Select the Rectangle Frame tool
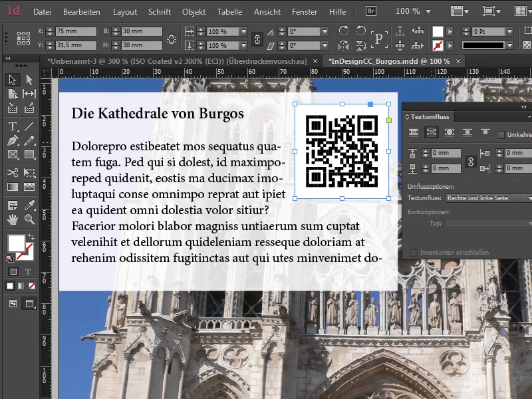Screen dimensions: 532x399 12,155
